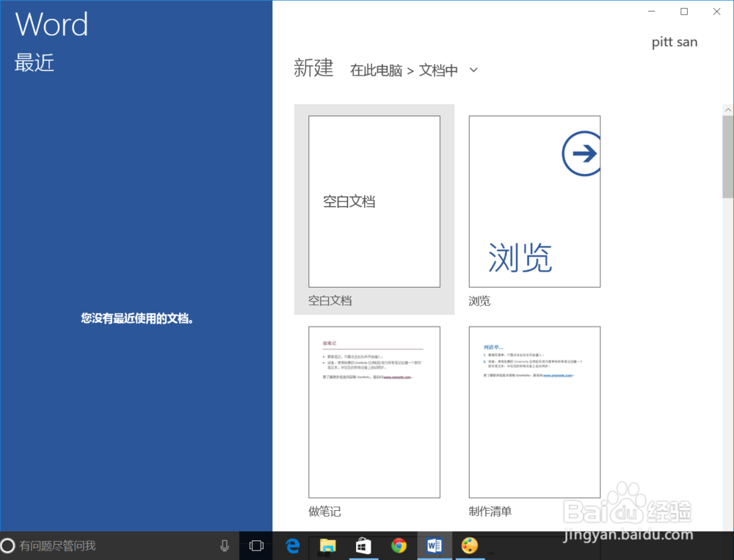The width and height of the screenshot is (734, 560).
Task: Select the note-taking template thumbnail
Action: pyautogui.click(x=374, y=412)
